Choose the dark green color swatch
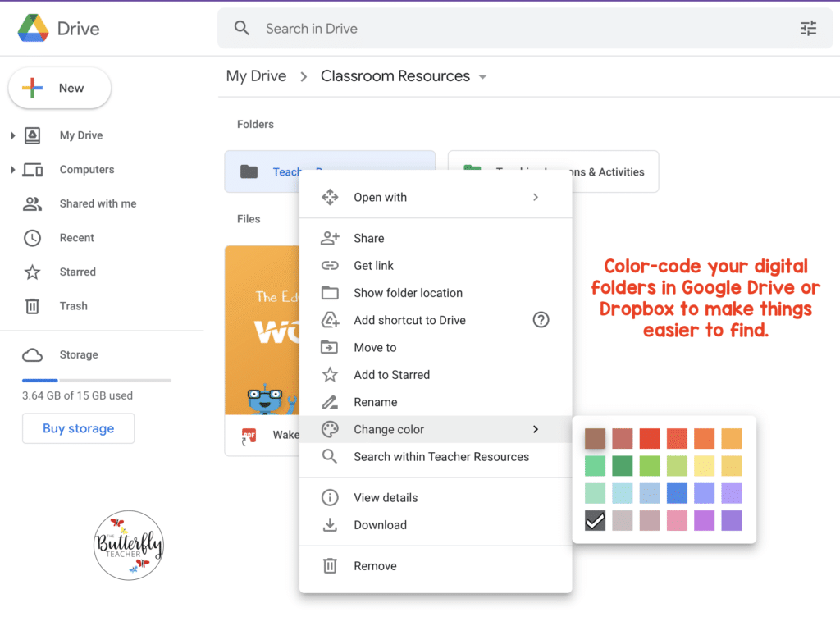Screen dimensions: 840x617 click(x=622, y=465)
